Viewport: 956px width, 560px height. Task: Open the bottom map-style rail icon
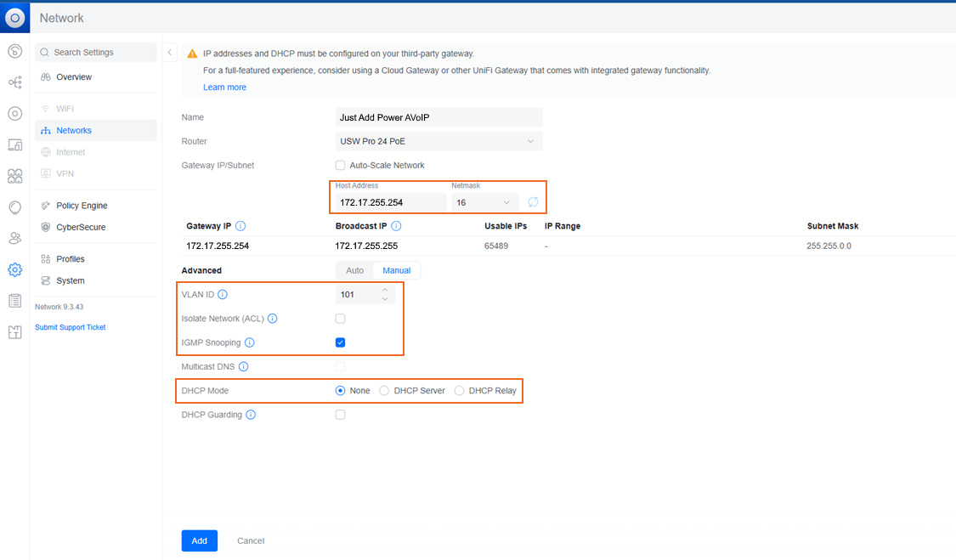coord(14,332)
